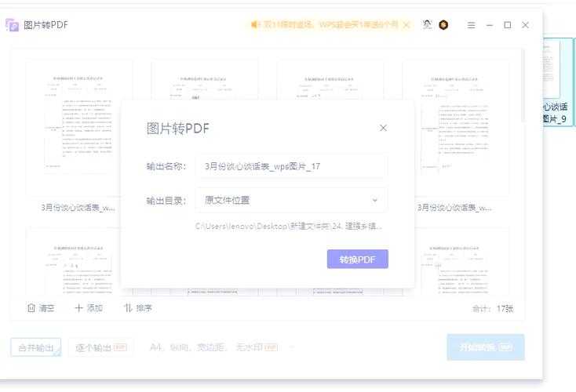Viewport: 576px width, 392px height.
Task: Click the 图片转PDF app logo icon
Action: coord(12,25)
